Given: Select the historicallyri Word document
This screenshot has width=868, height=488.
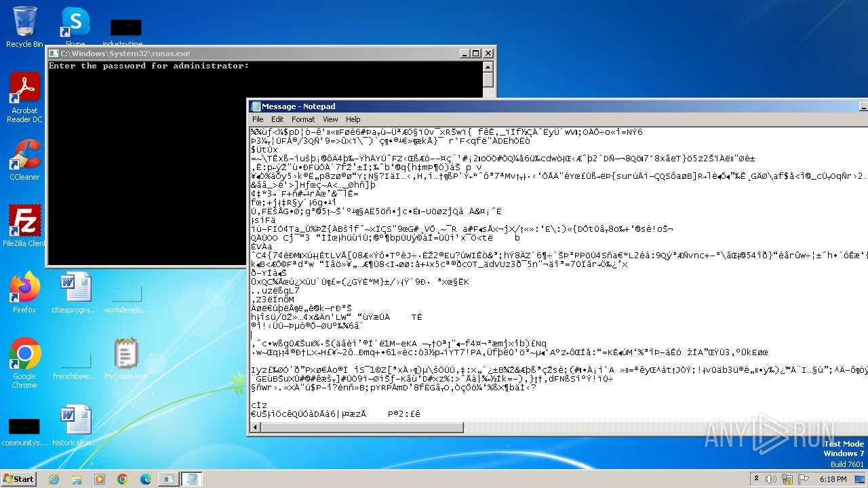Looking at the screenshot, I should [x=75, y=425].
